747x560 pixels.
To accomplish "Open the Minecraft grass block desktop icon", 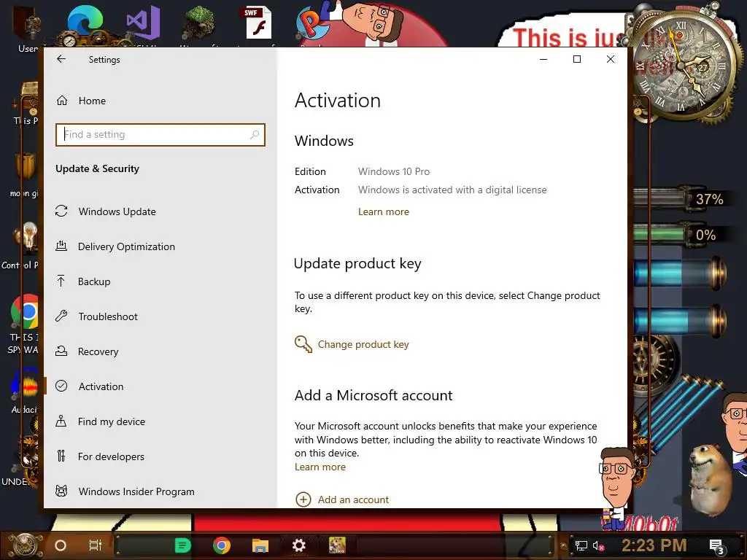I will [x=198, y=23].
